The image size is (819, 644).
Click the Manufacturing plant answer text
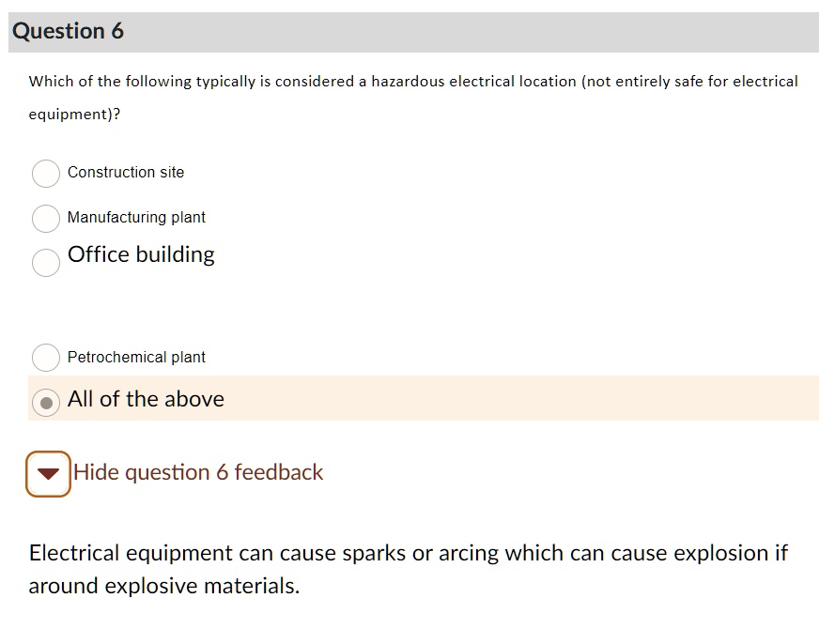pos(135,218)
